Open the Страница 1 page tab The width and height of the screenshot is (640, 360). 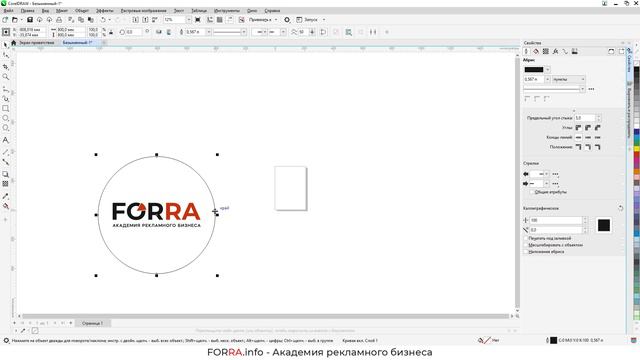tap(92, 323)
